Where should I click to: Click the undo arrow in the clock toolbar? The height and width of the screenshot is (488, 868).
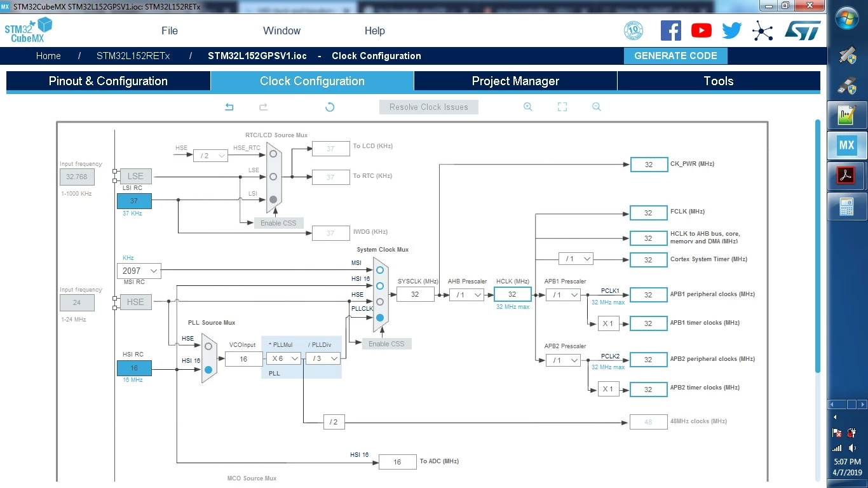click(229, 107)
